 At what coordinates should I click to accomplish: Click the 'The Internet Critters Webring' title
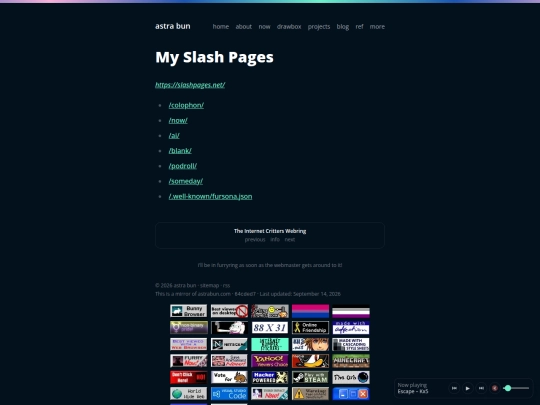point(270,231)
